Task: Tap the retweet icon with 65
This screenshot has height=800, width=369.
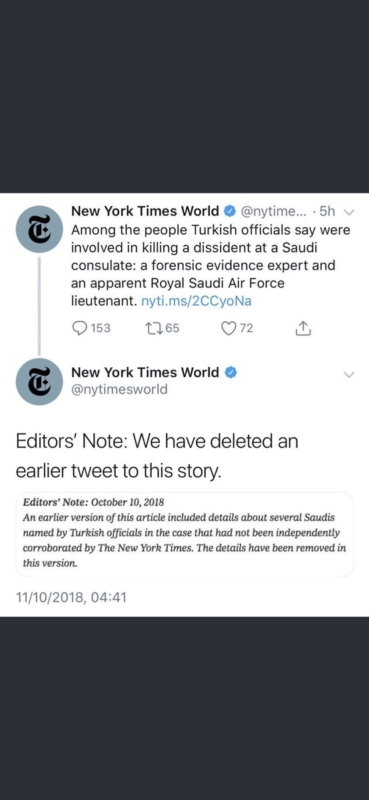Action: point(154,329)
